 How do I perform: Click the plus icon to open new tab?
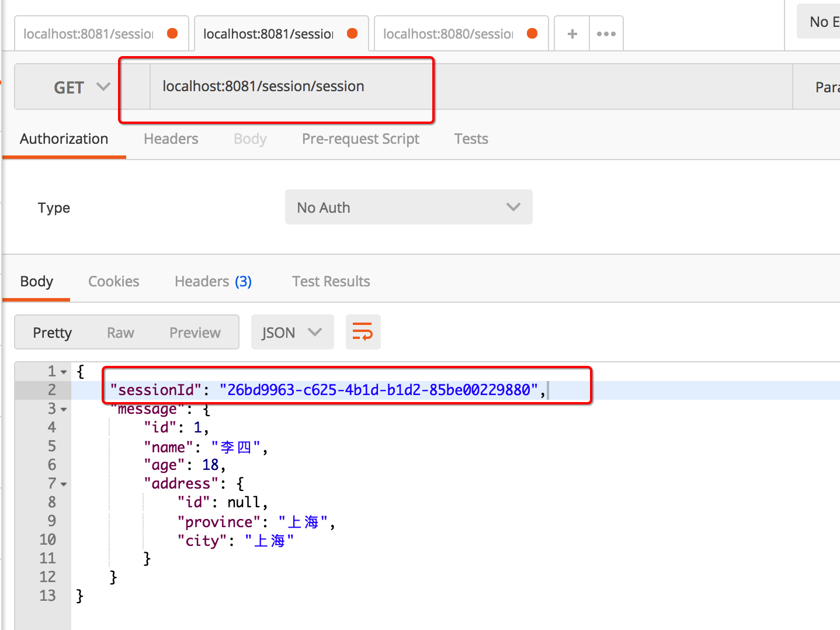572,34
